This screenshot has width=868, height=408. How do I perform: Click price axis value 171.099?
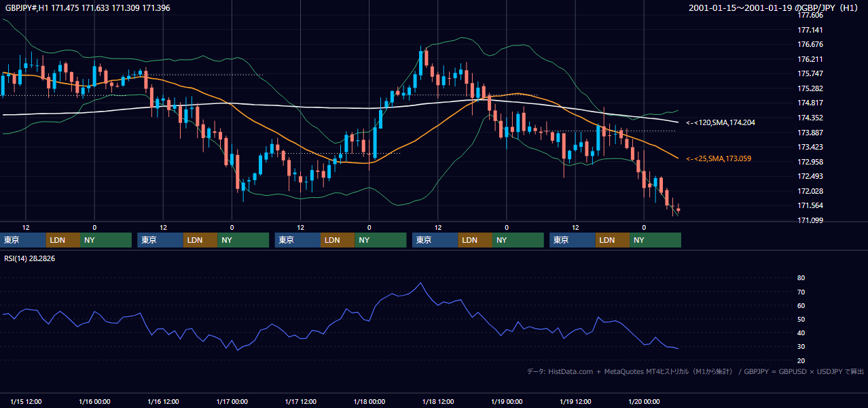coord(810,220)
